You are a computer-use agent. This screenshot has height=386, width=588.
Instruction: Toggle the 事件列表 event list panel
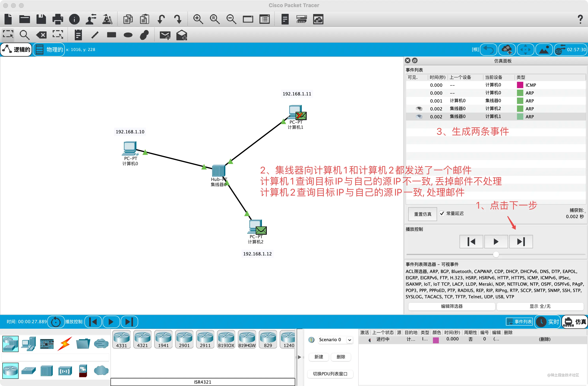click(x=519, y=322)
